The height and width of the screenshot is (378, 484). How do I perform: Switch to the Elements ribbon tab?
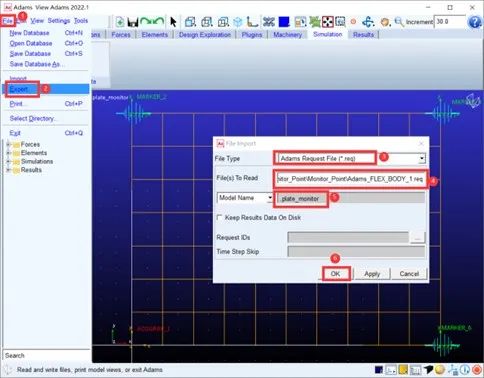point(155,35)
